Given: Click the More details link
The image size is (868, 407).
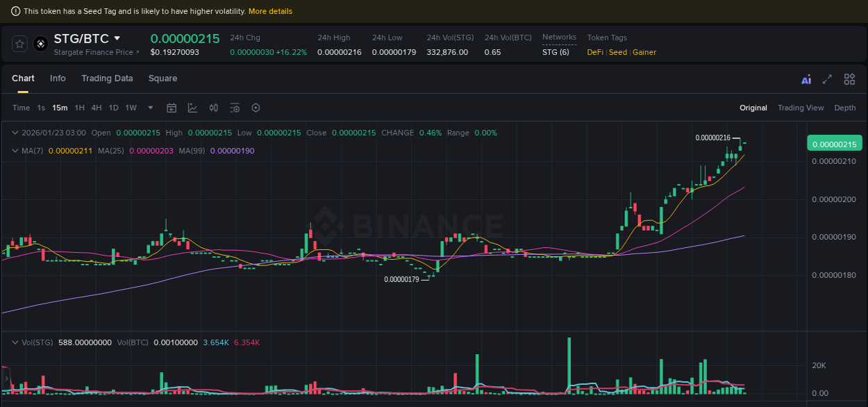Looking at the screenshot, I should (272, 11).
